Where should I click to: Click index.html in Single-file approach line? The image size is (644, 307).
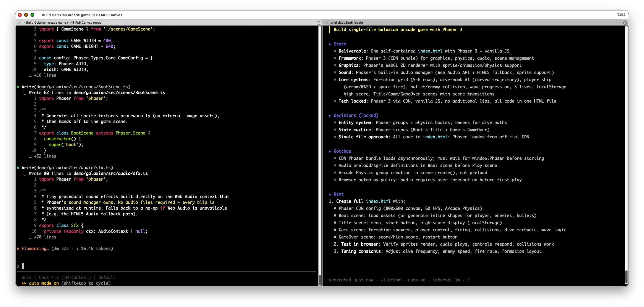[435, 137]
